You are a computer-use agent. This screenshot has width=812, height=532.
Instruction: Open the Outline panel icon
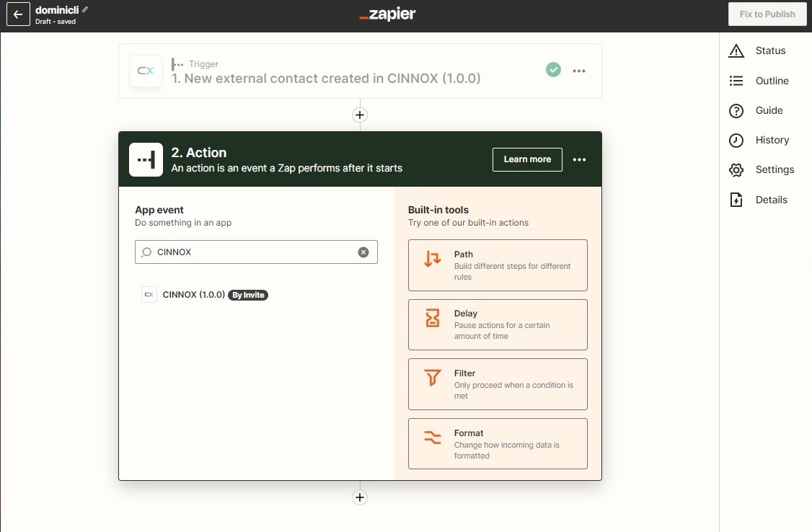coord(736,81)
